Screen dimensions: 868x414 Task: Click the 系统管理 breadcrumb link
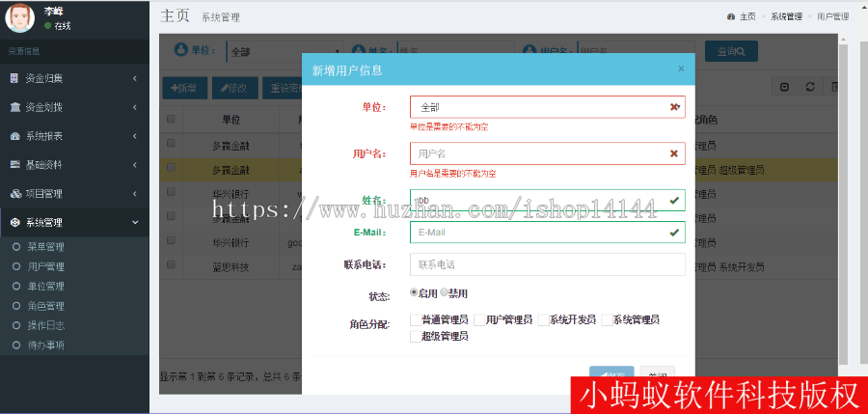tap(786, 16)
